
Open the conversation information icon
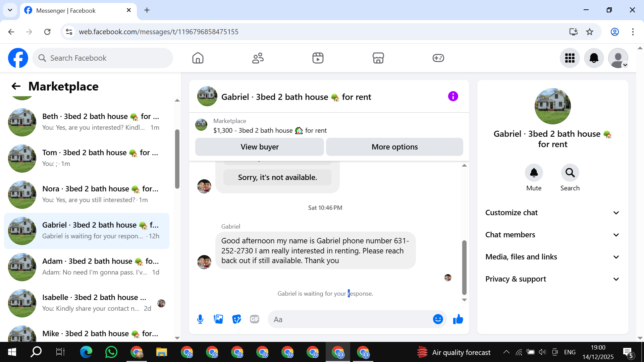(453, 97)
